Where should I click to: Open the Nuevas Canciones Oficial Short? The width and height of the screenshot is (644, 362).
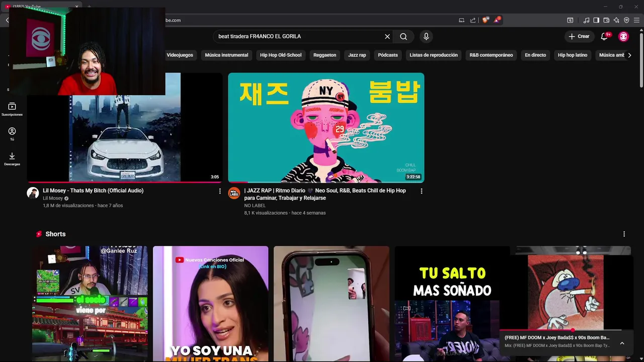click(x=210, y=304)
